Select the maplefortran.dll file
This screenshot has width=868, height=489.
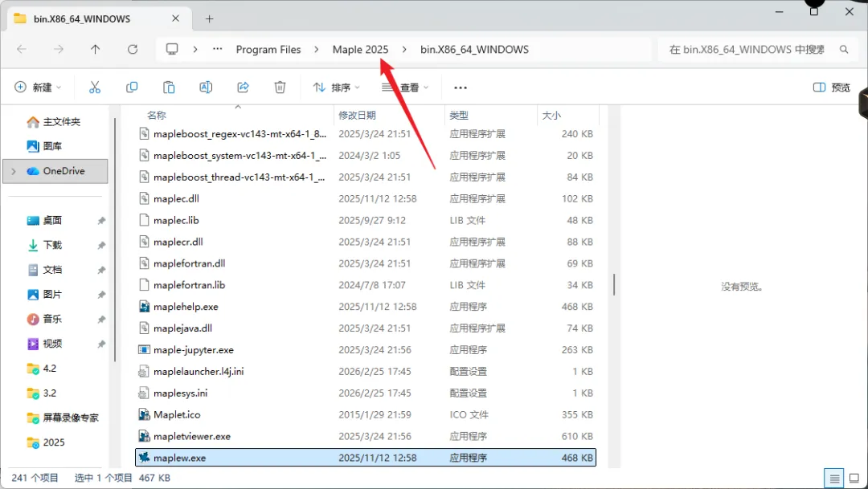click(x=366, y=263)
